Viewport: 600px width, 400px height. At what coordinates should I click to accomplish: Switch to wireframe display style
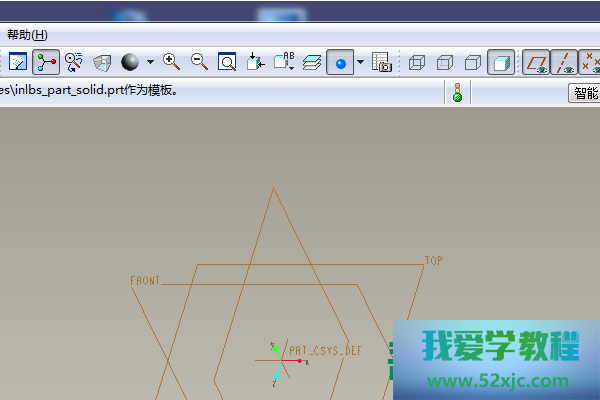[417, 62]
